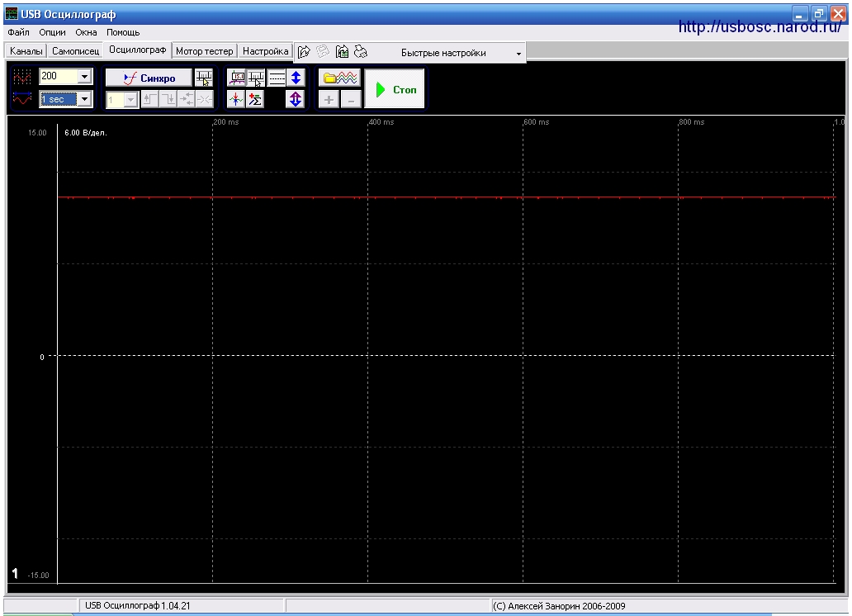Click the channel 1 marker at bottom-left of graph
The image size is (852, 616).
coord(15,574)
